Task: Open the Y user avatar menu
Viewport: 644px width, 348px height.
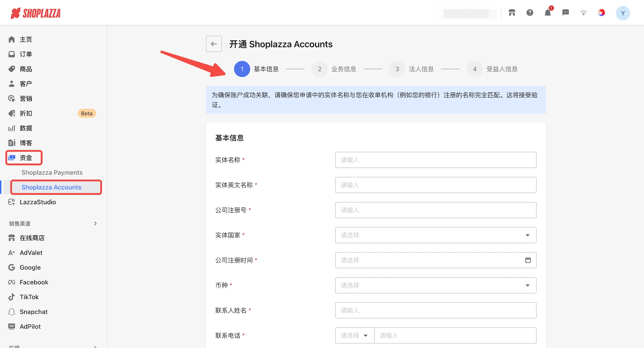Action: 623,13
